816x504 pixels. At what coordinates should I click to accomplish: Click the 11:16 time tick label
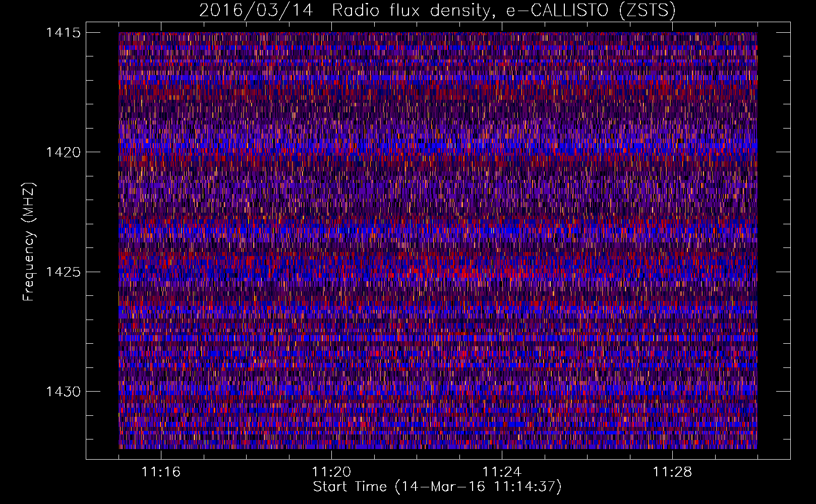coord(161,472)
